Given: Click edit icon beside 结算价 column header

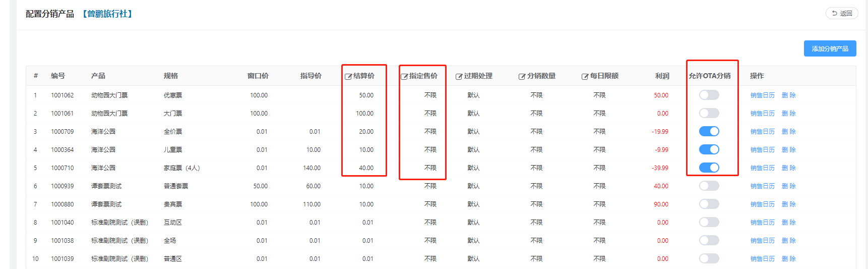Looking at the screenshot, I should point(348,77).
